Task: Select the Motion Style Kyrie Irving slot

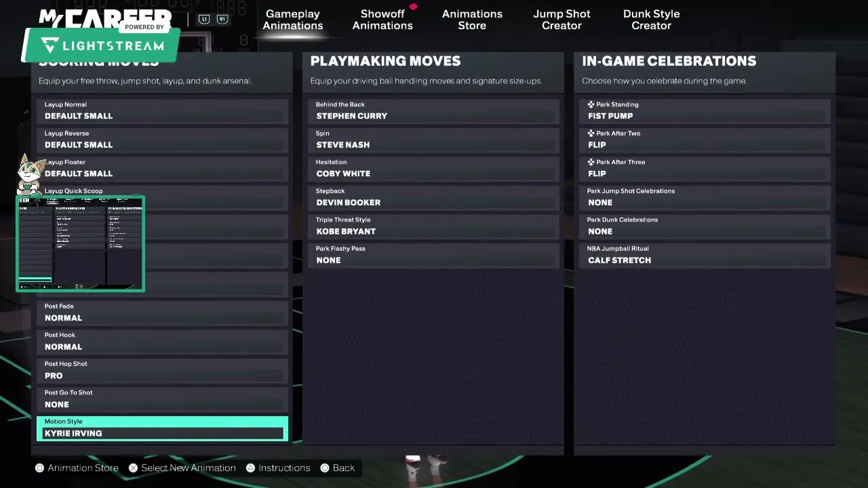Action: pos(163,428)
